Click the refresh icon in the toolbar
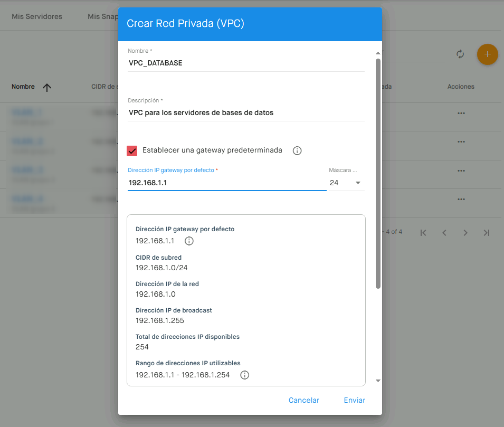 point(460,54)
